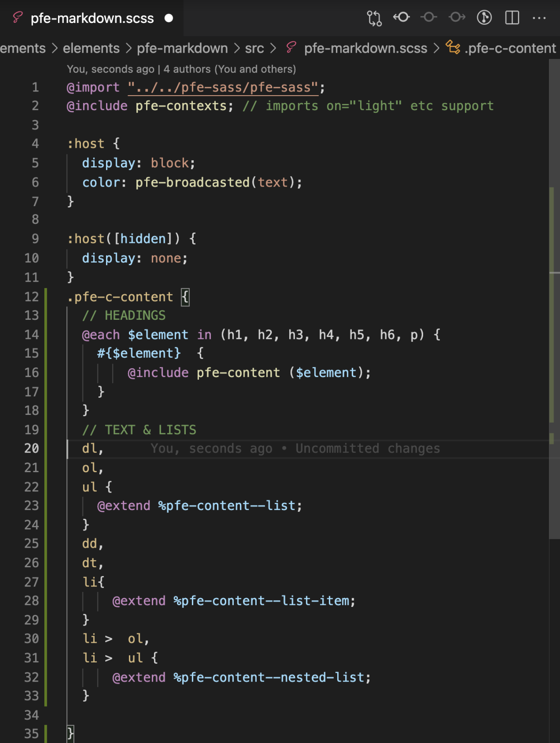Click the 'ul {' selector on line 22

(x=97, y=487)
